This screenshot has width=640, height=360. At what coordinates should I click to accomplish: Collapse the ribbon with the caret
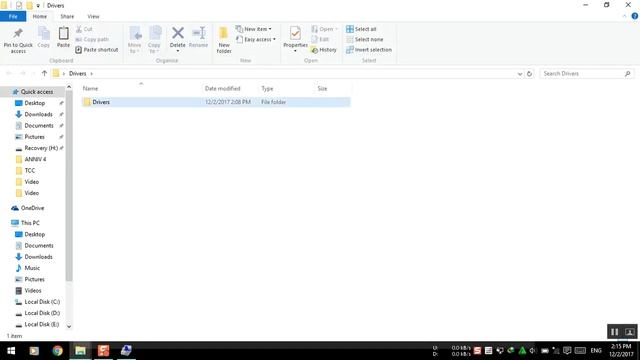[624, 16]
